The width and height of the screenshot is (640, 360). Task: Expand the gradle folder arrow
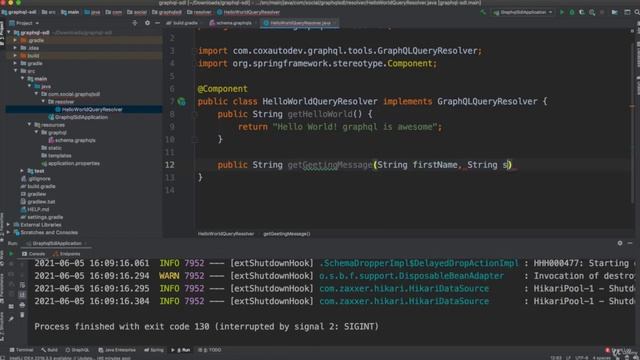pyautogui.click(x=15, y=64)
